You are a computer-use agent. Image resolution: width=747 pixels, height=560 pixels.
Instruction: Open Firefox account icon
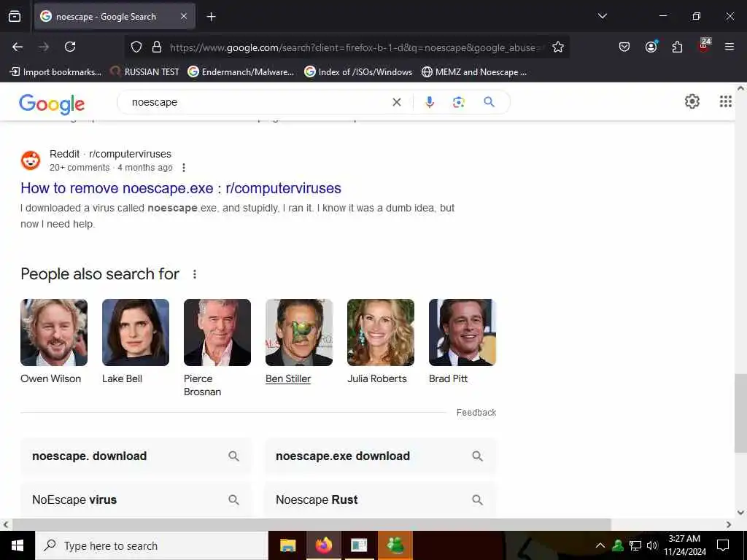tap(651, 47)
